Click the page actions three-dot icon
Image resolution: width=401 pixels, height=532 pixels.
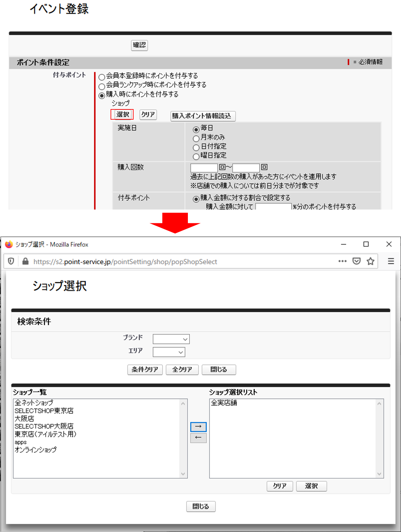click(342, 261)
